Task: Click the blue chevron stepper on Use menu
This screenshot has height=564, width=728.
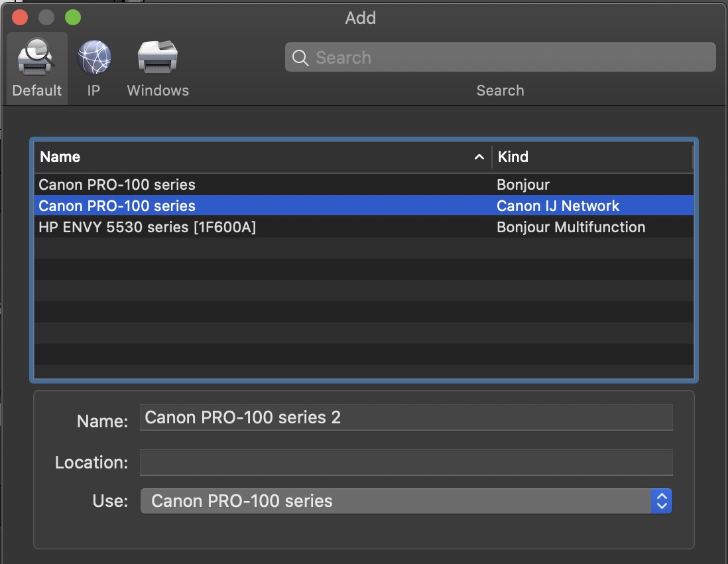Action: (x=661, y=501)
